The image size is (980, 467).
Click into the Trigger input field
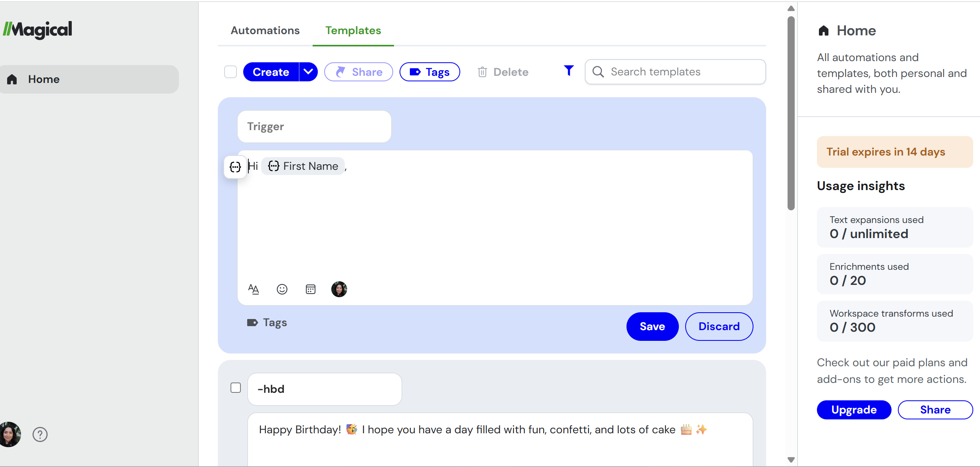click(x=314, y=127)
